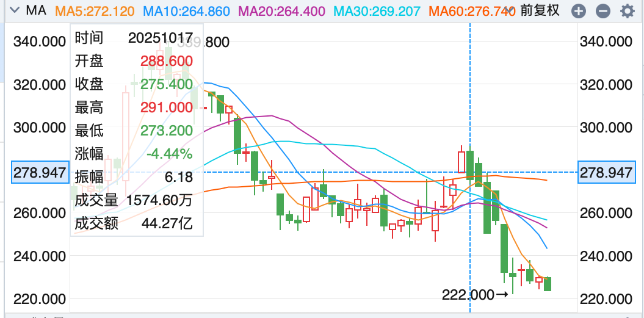Screen dimensions: 644x318
Task: Click the 开盘 288.600 value
Action: tap(166, 62)
